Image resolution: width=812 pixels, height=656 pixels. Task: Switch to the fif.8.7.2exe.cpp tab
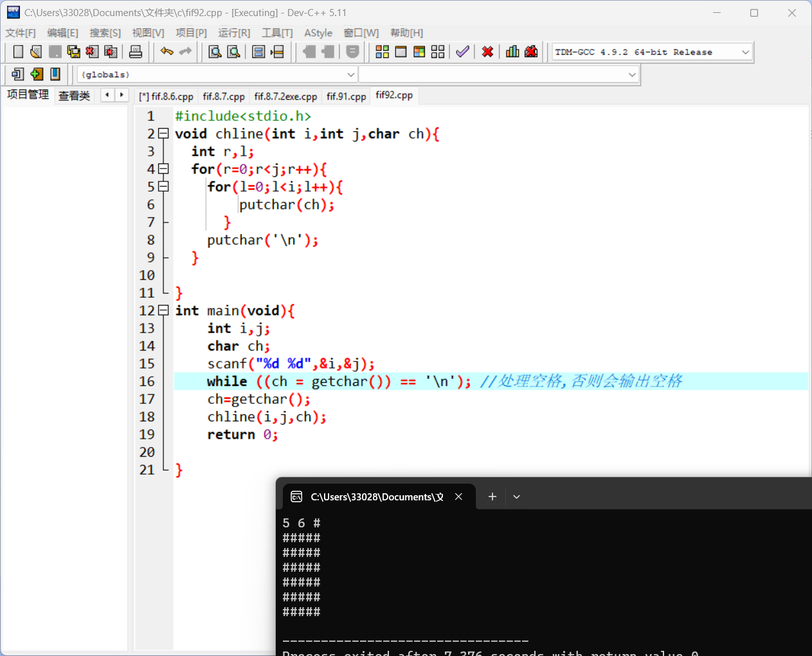point(285,96)
